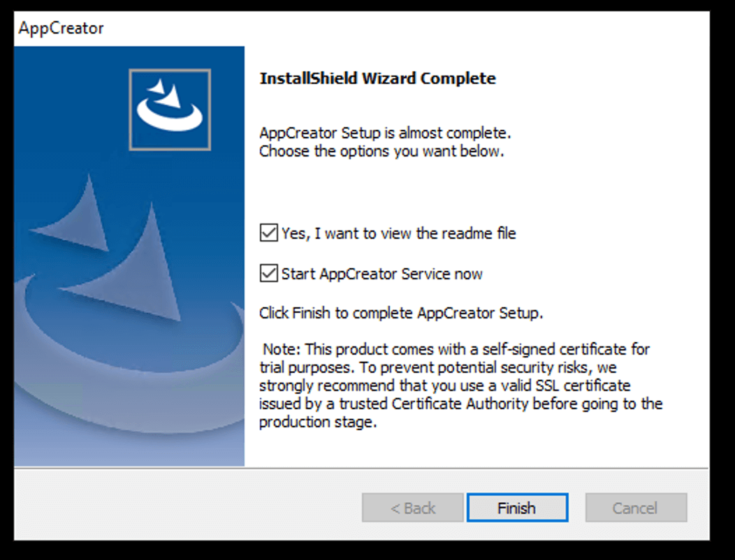Click the InstallShield logo icon
This screenshot has width=735, height=560.
coord(170,109)
